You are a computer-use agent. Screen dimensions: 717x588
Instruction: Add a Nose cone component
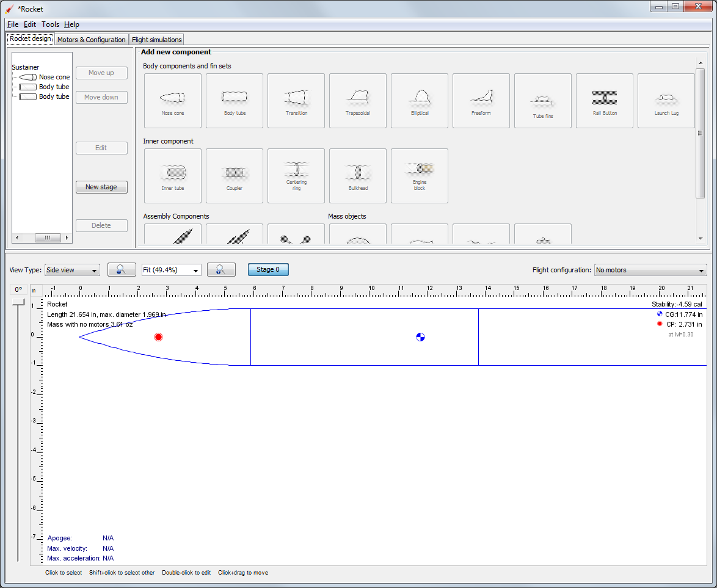coord(172,101)
